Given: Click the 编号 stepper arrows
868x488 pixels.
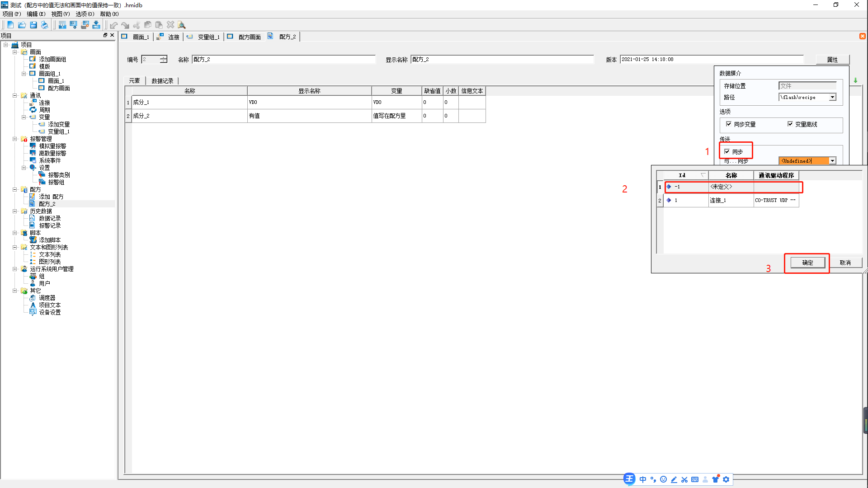Looking at the screenshot, I should pos(164,59).
